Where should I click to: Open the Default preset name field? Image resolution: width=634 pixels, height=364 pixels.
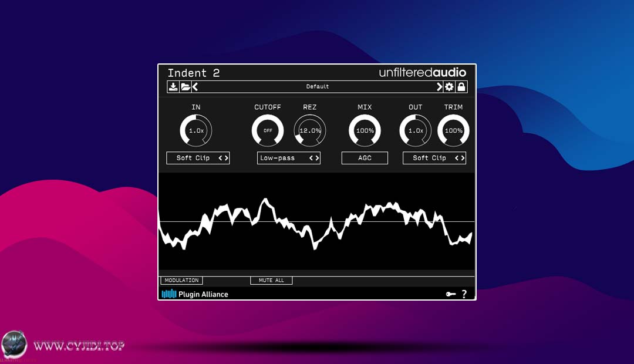point(318,86)
